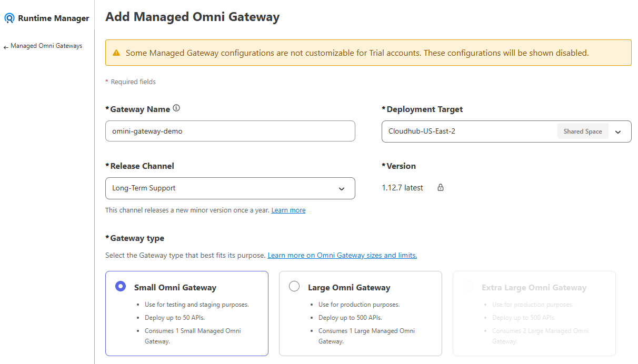Click the Runtime Manager title
Viewport: 638px width, 364px height.
tap(54, 18)
